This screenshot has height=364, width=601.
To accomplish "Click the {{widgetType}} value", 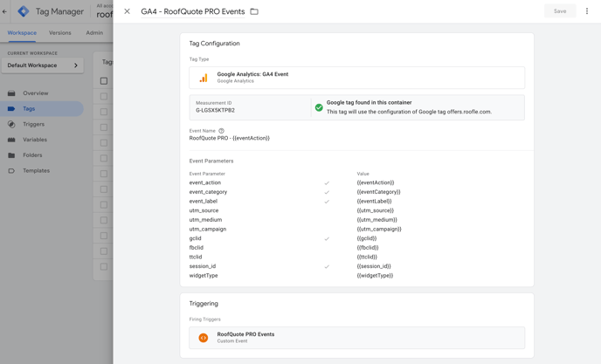I will (375, 276).
